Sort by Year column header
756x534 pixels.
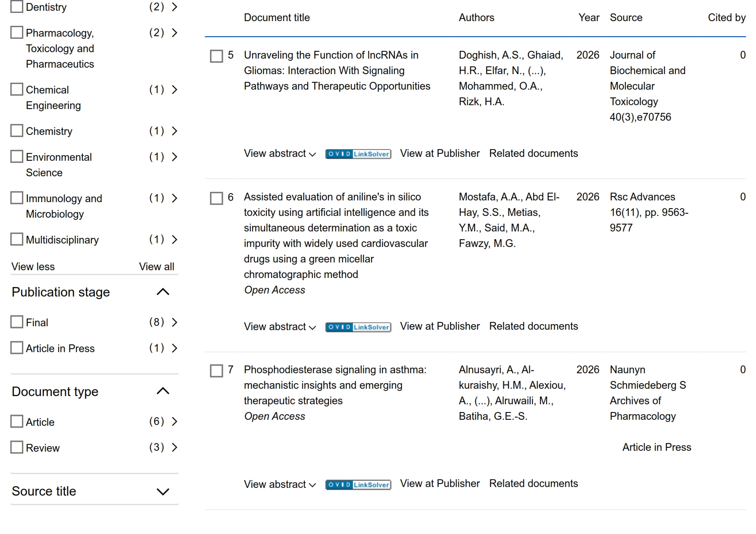[x=588, y=18]
